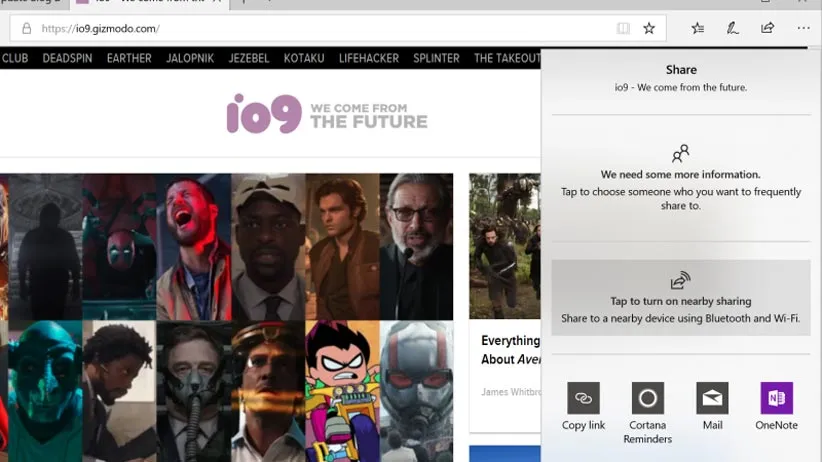Click the io9 We Come From The Future logo
Viewport: 822px width, 462px height.
coord(326,114)
